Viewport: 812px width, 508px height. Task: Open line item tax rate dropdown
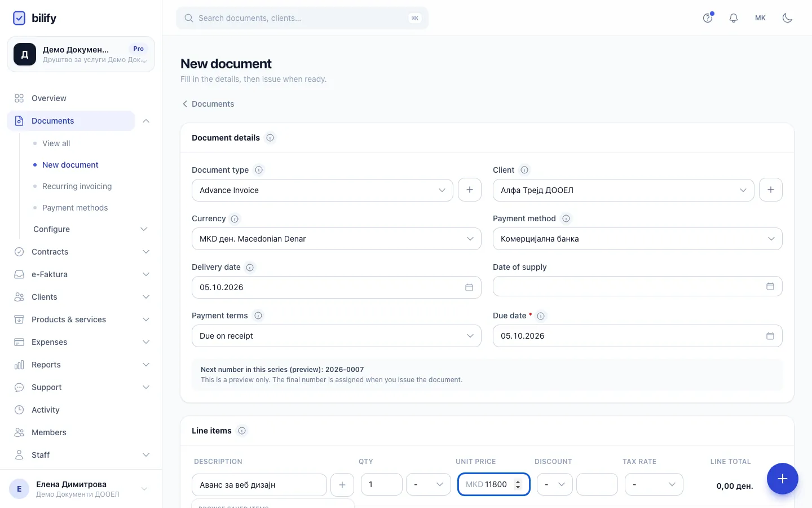[x=654, y=484]
